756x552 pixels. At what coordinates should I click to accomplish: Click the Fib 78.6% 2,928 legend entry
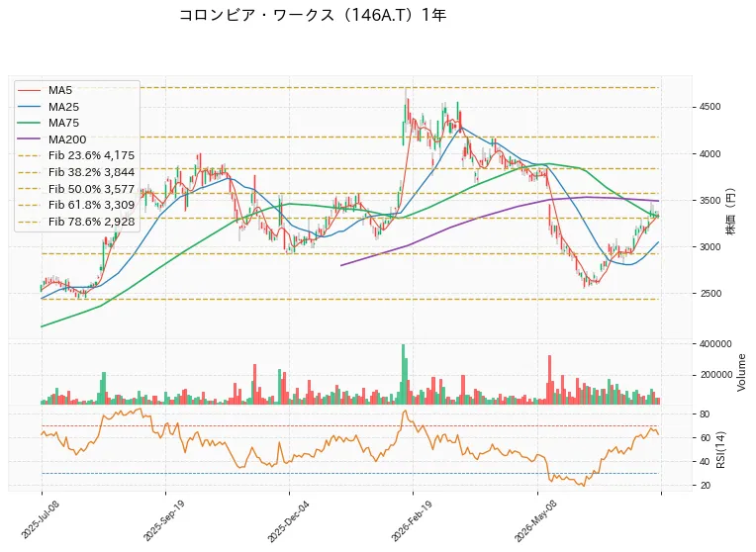tap(75, 222)
